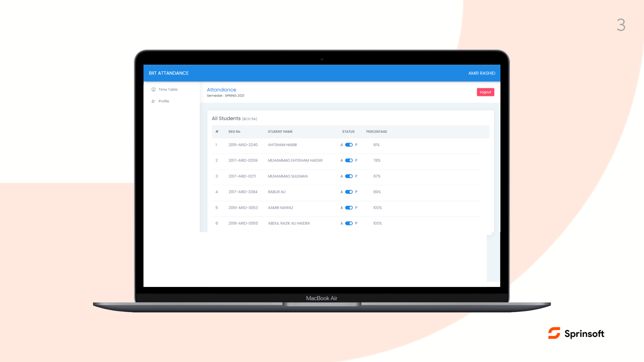644x362 pixels.
Task: Expand student row for MUHAMMAD SULEMAN
Action: (287, 176)
